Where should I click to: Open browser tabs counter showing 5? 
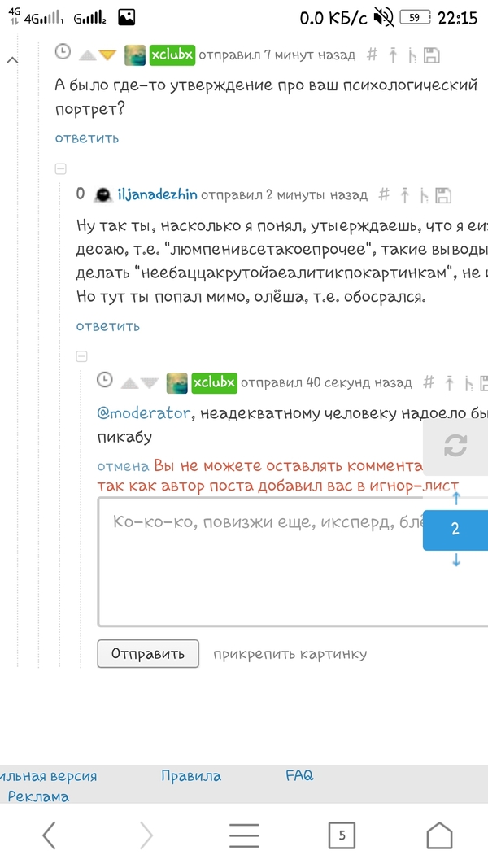pos(342,835)
